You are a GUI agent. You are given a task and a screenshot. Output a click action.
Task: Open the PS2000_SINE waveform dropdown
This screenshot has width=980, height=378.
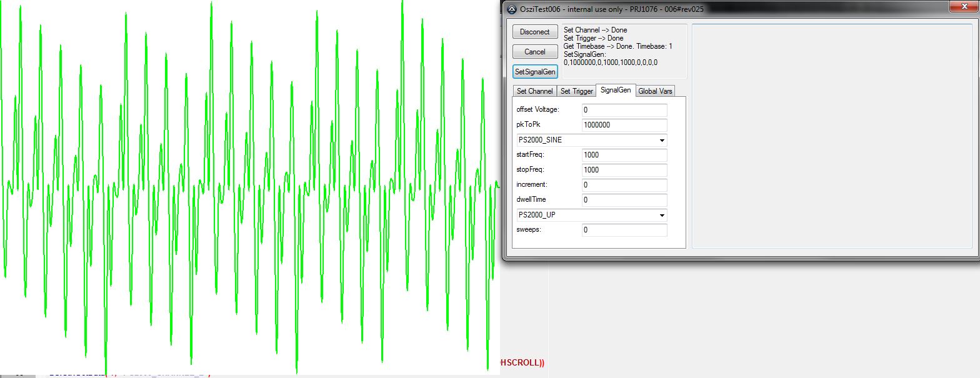[x=591, y=140]
